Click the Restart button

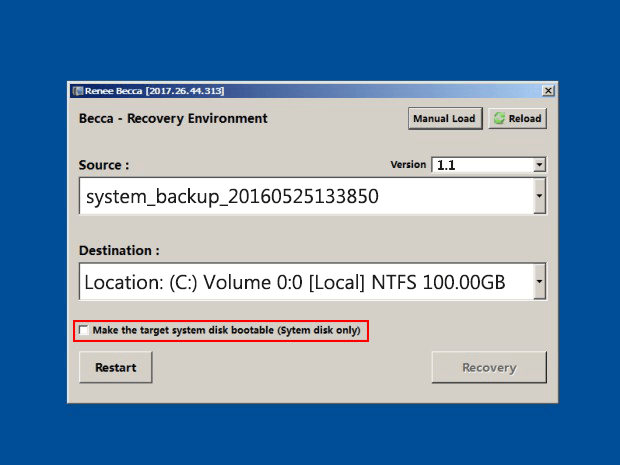point(115,367)
